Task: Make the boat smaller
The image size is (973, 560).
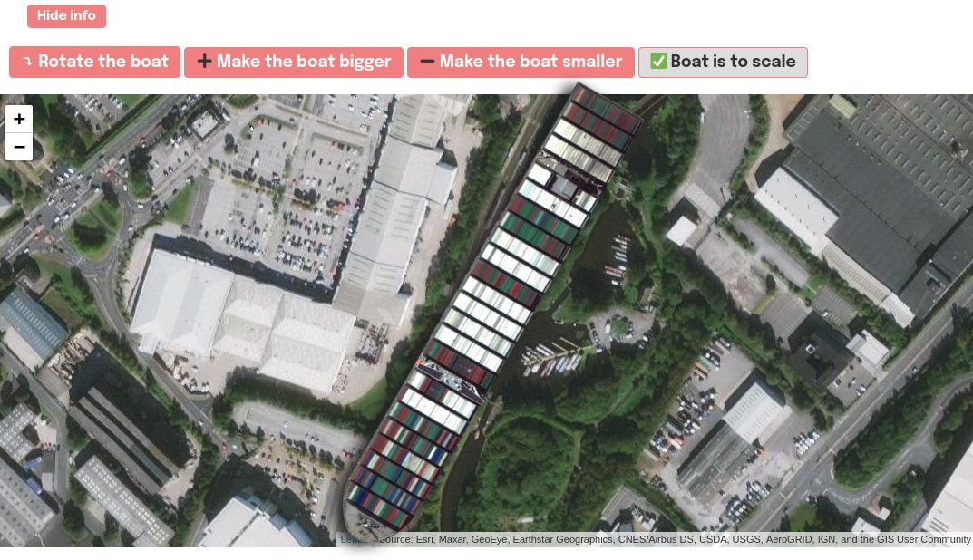Action: point(521,62)
